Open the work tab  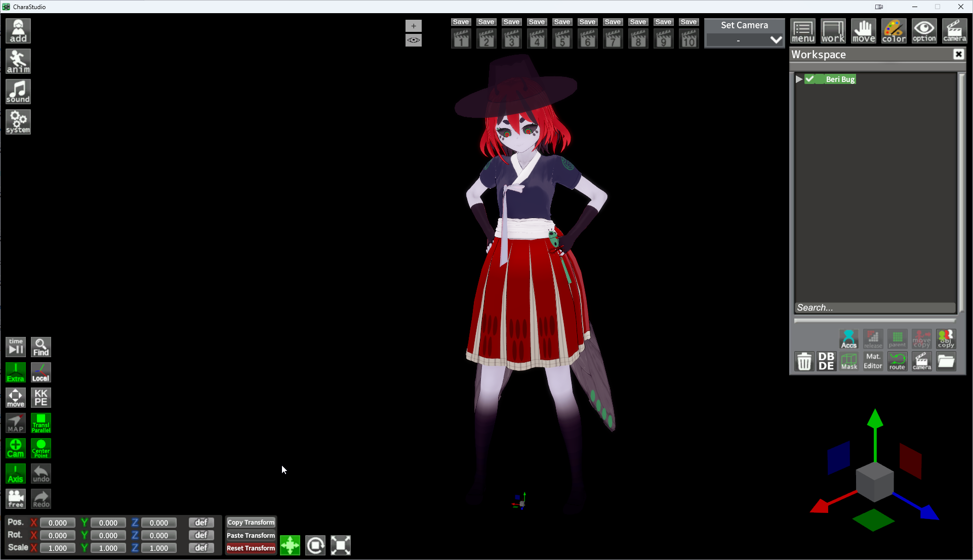point(833,31)
